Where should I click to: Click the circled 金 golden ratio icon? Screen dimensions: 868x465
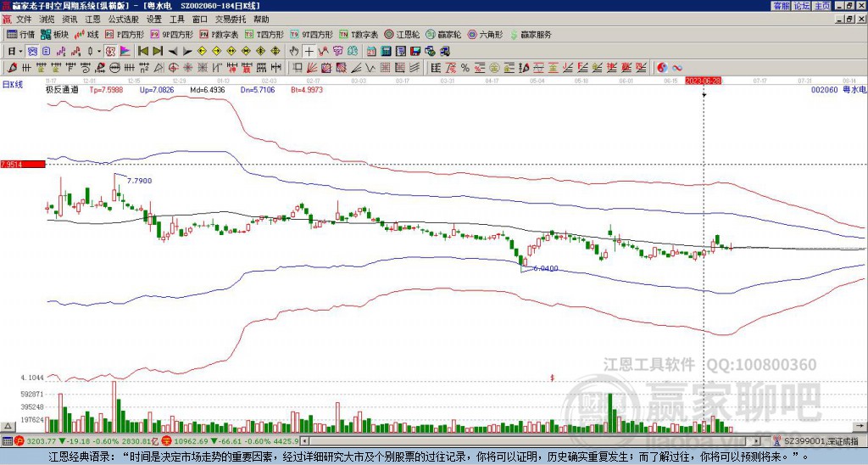(x=494, y=68)
